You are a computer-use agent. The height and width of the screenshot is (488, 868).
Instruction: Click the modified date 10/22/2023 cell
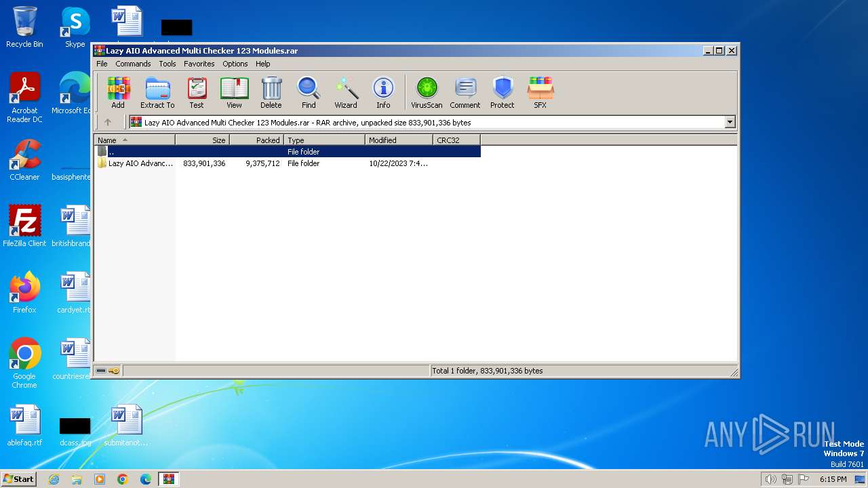point(399,163)
